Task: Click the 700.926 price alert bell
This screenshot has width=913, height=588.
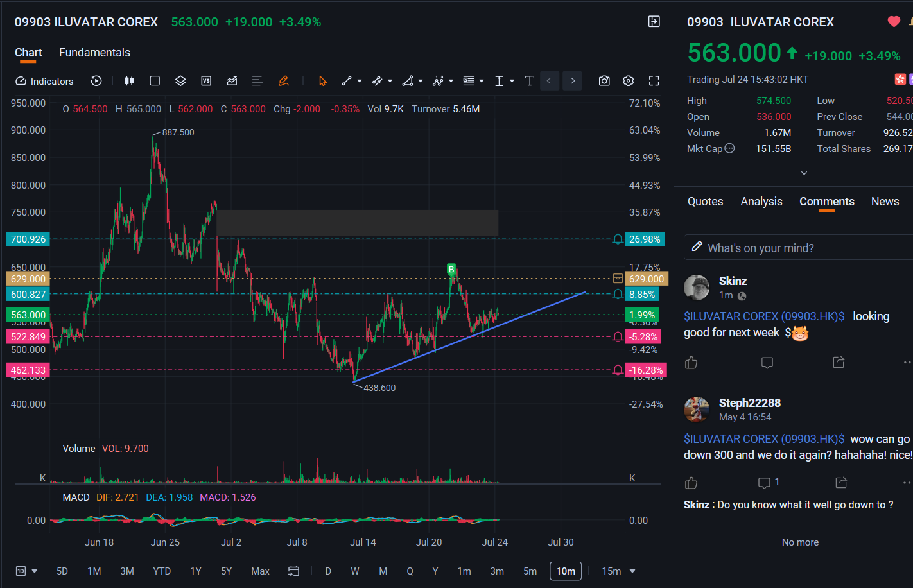Action: 618,239
